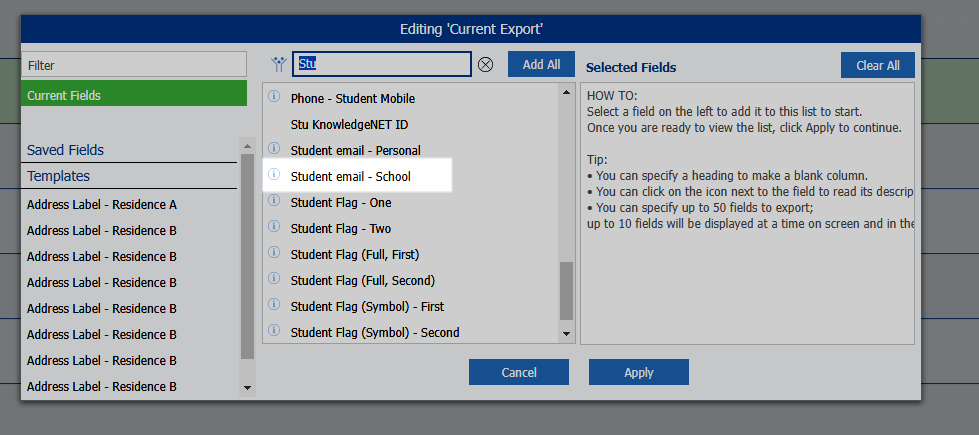Click info icon beside Student Flag (Full, First)

(273, 252)
